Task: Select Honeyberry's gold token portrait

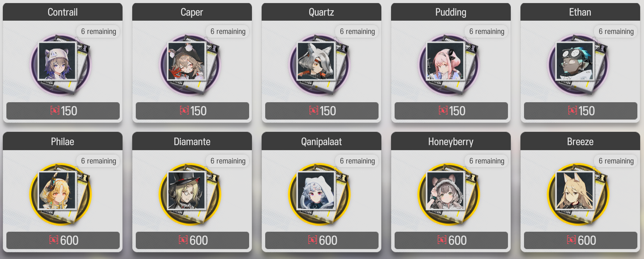Action: [449, 194]
